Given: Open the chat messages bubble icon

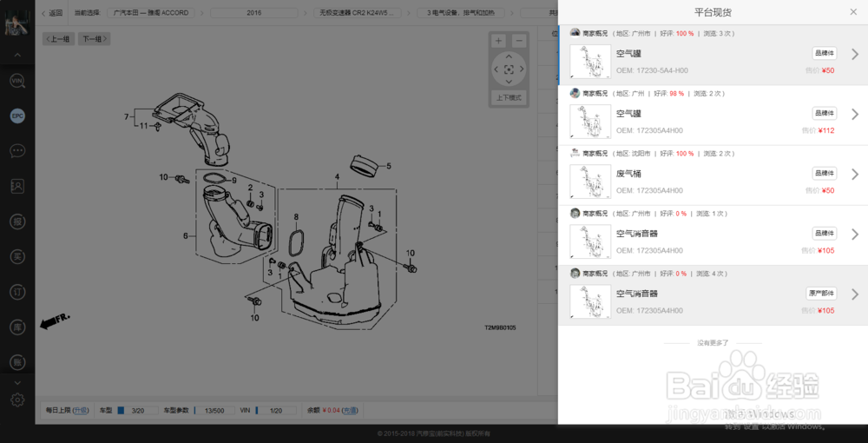Looking at the screenshot, I should point(17,150).
